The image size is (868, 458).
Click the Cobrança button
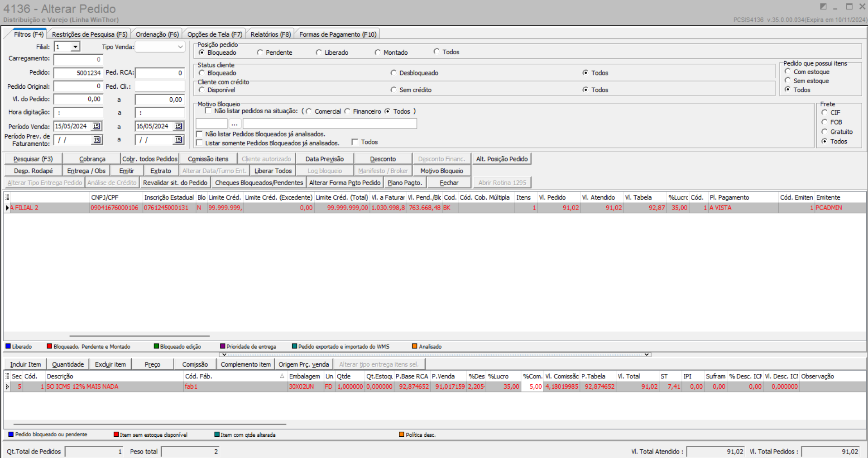[92, 159]
